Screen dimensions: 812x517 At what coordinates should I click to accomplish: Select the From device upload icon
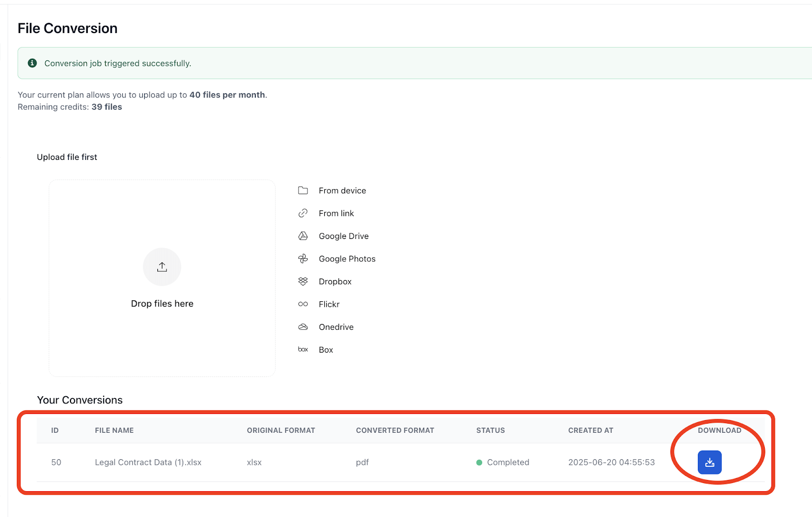tap(303, 190)
